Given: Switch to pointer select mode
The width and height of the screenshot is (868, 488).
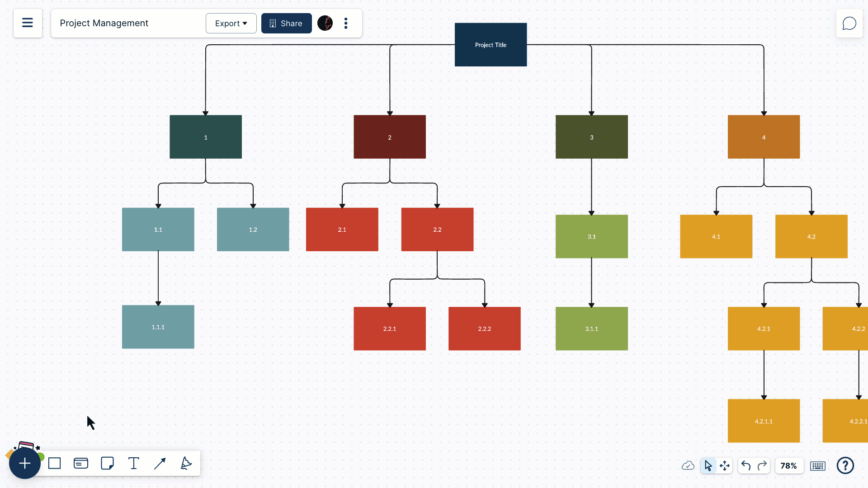Looking at the screenshot, I should 708,465.
